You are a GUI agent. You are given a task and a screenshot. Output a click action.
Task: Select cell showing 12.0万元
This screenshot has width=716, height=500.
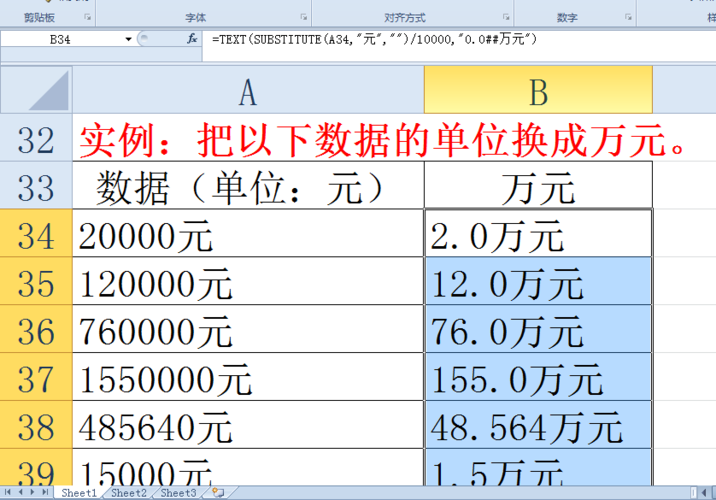538,281
